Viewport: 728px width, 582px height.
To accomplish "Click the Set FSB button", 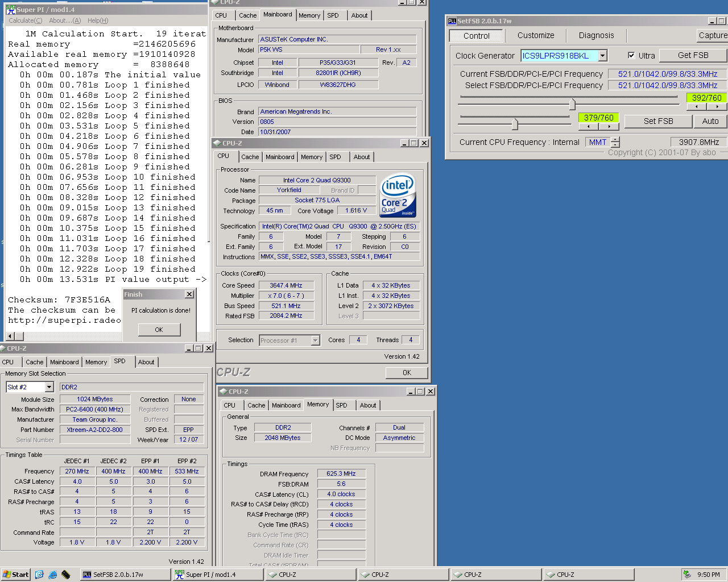I will (x=659, y=121).
